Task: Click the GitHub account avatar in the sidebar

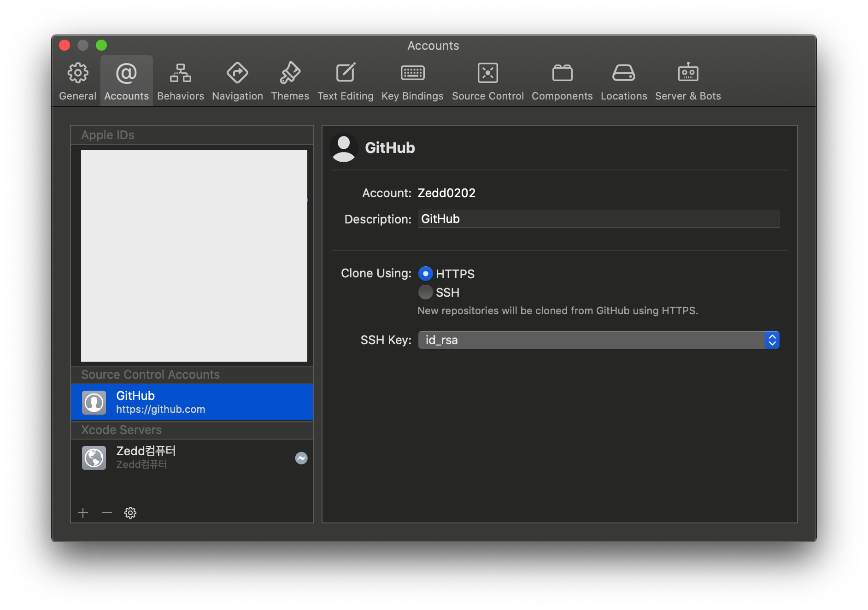Action: point(94,402)
